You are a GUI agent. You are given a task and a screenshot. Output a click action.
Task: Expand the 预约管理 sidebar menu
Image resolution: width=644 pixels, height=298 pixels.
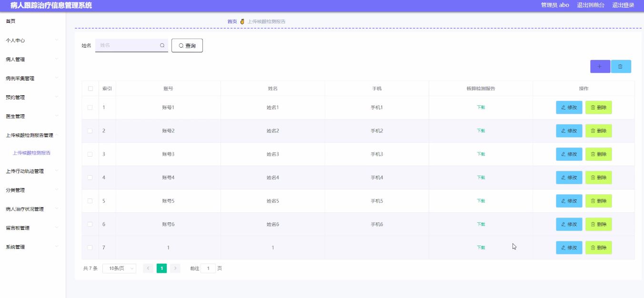click(32, 98)
